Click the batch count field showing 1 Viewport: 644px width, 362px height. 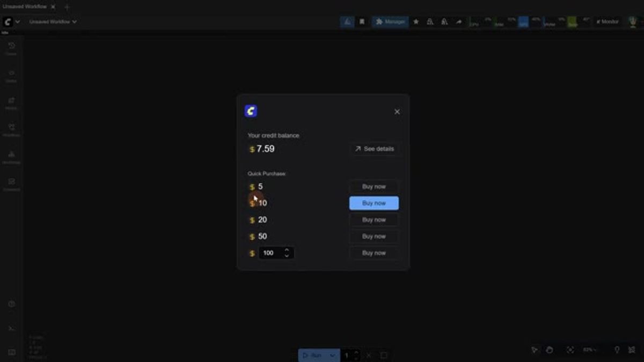pos(347,355)
